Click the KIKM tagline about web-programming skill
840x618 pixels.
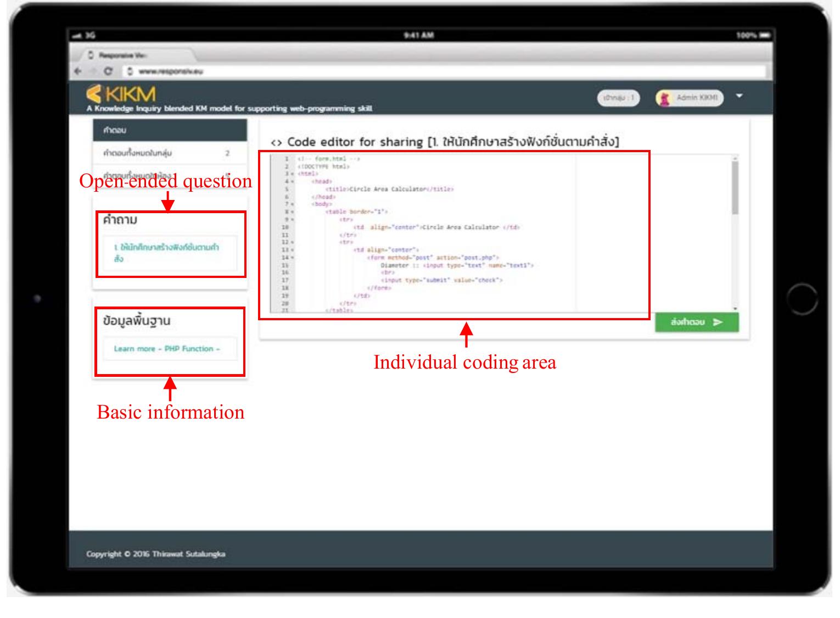point(229,109)
